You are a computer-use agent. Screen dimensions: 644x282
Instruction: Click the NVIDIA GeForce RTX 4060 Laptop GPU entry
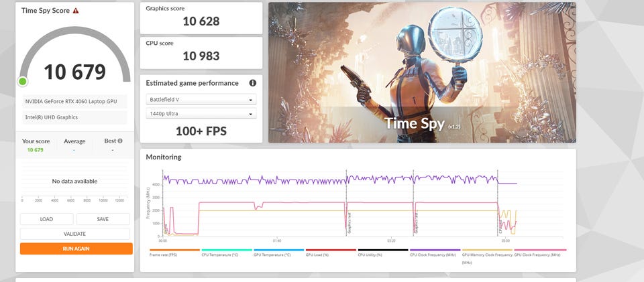pos(74,101)
